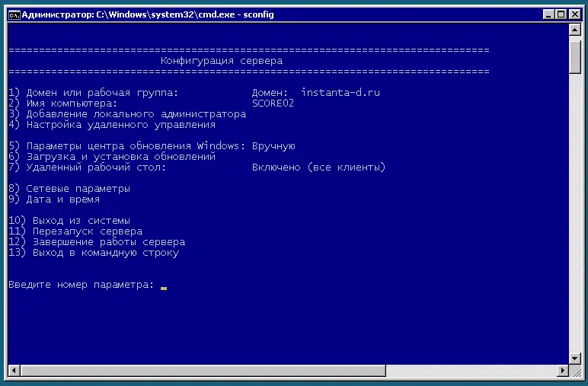588x386 pixels.
Task: Maximize the sconfig console window
Action: click(x=562, y=14)
